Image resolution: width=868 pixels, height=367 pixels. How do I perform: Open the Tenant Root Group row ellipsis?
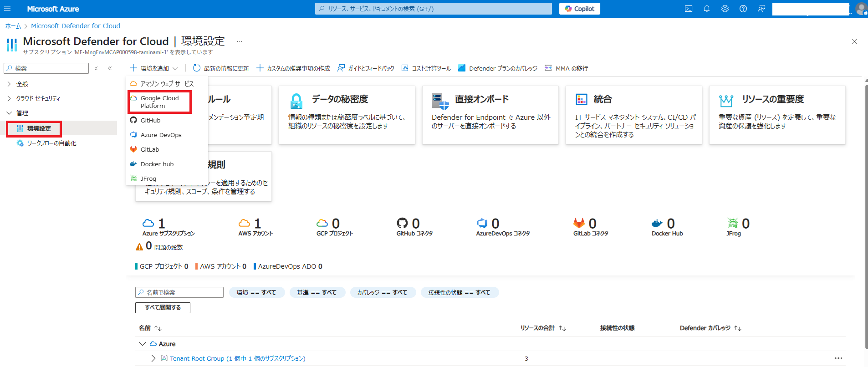click(838, 358)
